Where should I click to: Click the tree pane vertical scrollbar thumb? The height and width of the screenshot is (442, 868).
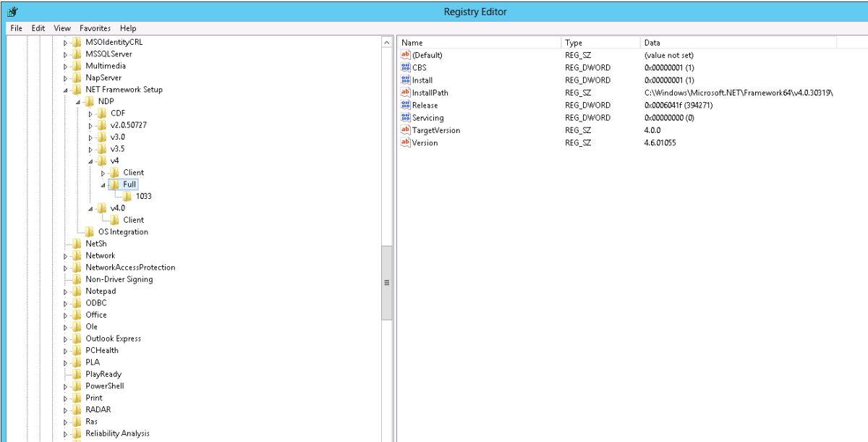[x=386, y=282]
